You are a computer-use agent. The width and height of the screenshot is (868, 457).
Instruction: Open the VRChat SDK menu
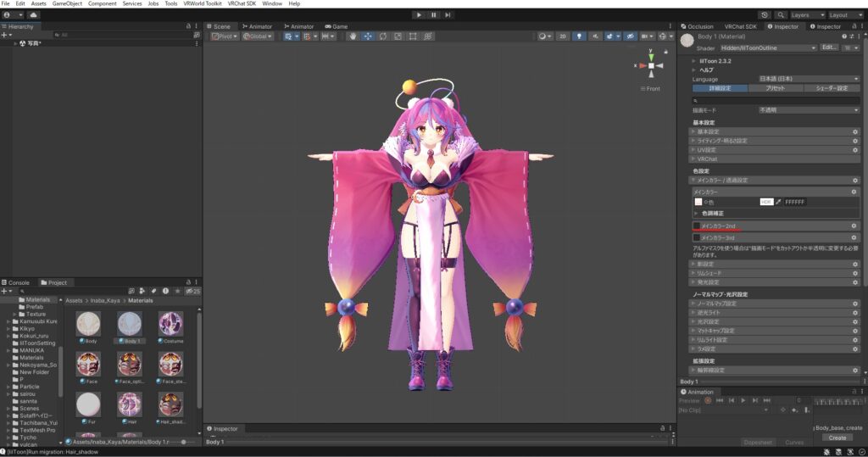tap(242, 3)
